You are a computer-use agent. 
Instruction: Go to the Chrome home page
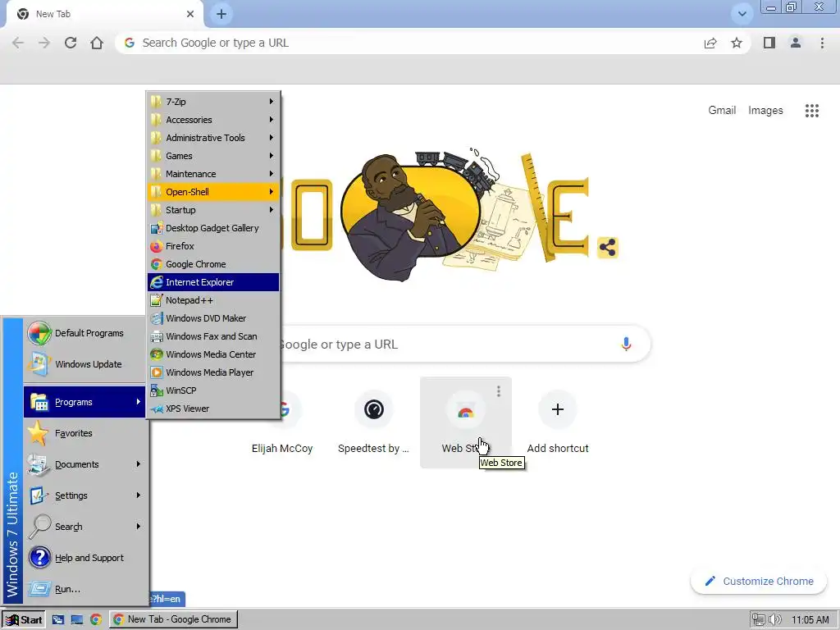click(x=97, y=43)
